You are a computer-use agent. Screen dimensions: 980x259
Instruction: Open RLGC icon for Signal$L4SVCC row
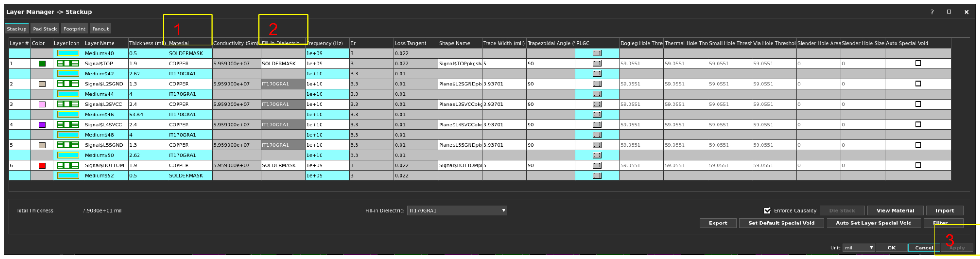[597, 125]
